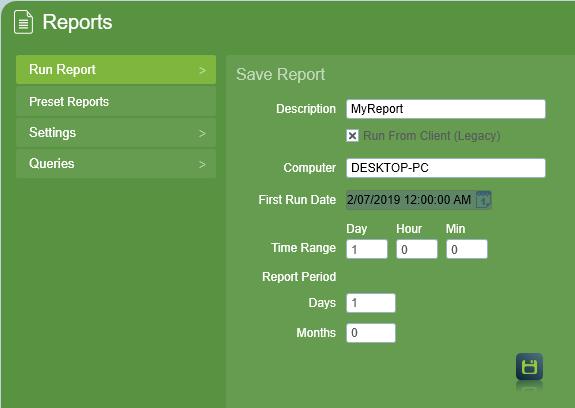The image size is (575, 408).
Task: Click the Time Range label
Action: [x=303, y=248]
